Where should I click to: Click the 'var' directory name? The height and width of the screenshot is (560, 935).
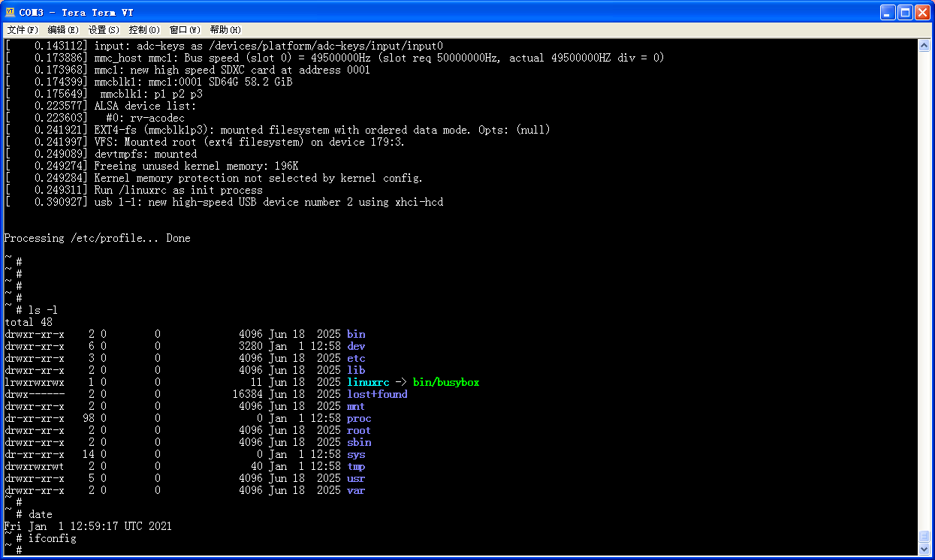click(356, 490)
